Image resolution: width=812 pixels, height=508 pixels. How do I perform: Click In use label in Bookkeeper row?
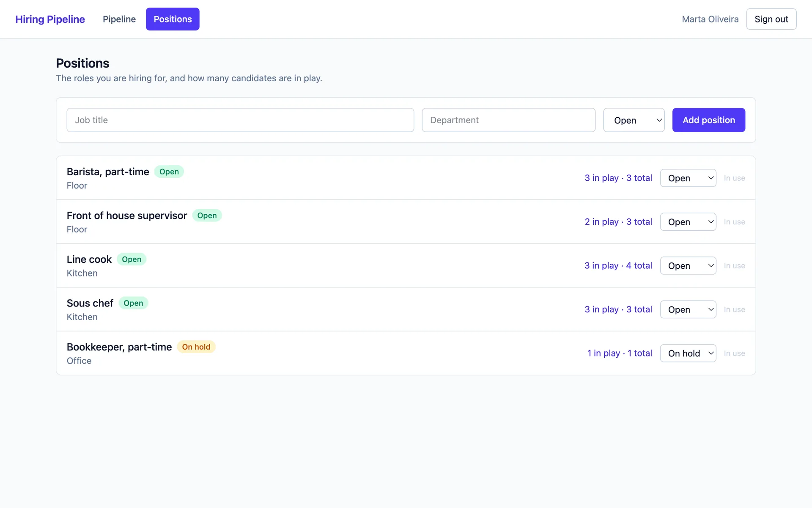(x=735, y=353)
